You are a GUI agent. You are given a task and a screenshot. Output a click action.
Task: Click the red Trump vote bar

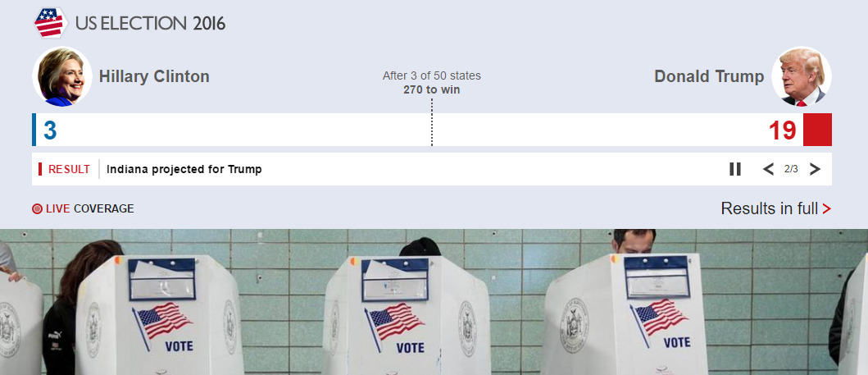tap(817, 130)
